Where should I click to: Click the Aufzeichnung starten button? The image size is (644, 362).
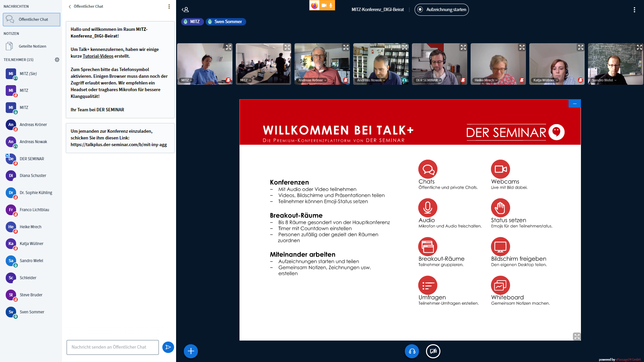tap(442, 10)
